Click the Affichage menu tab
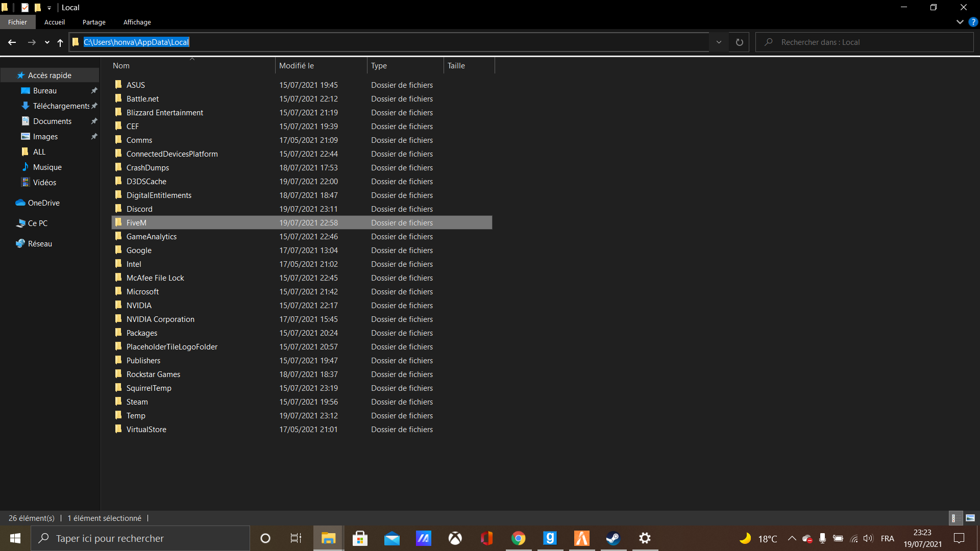980x551 pixels. click(137, 22)
